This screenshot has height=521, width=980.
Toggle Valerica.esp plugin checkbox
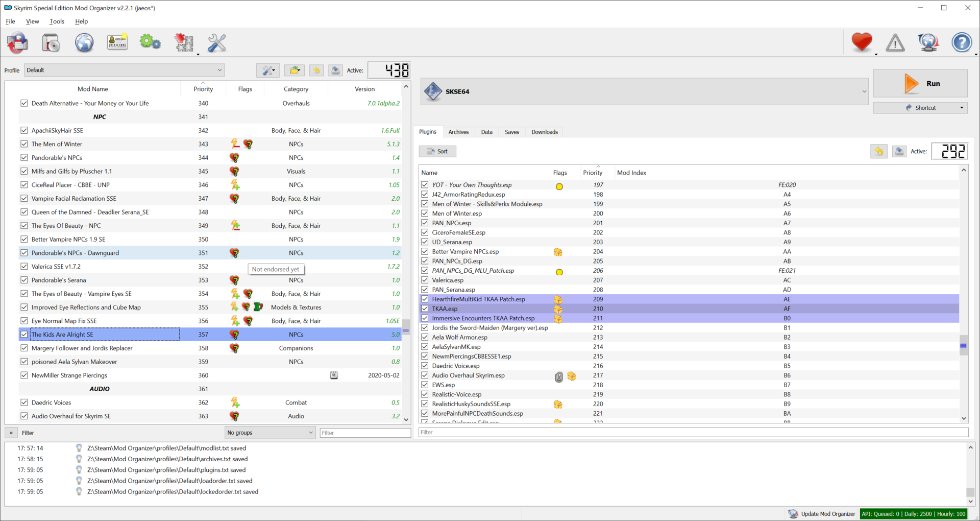[x=425, y=280]
